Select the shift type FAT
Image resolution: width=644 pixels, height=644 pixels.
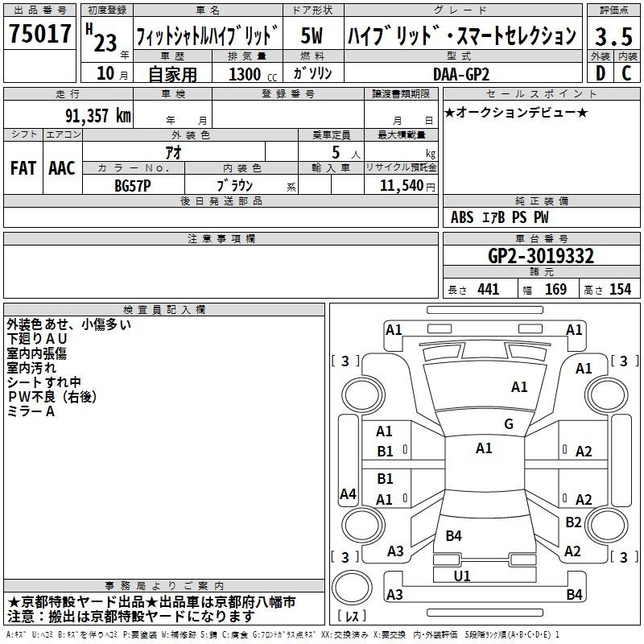pyautogui.click(x=23, y=168)
